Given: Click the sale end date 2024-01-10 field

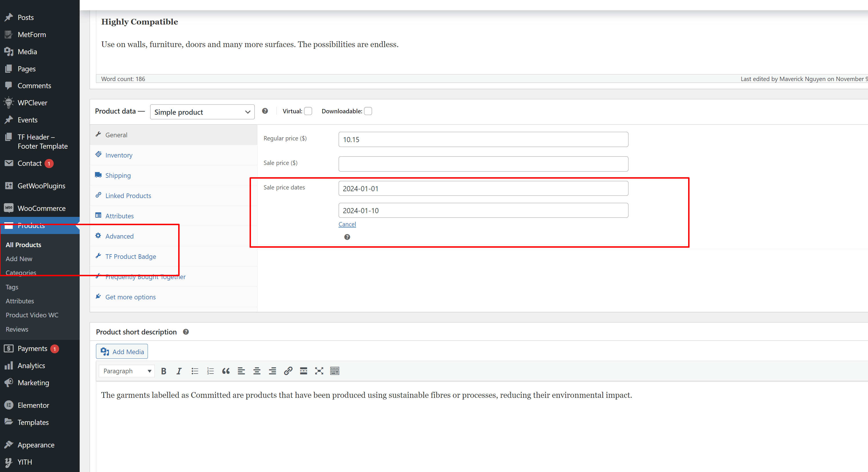Looking at the screenshot, I should 483,210.
